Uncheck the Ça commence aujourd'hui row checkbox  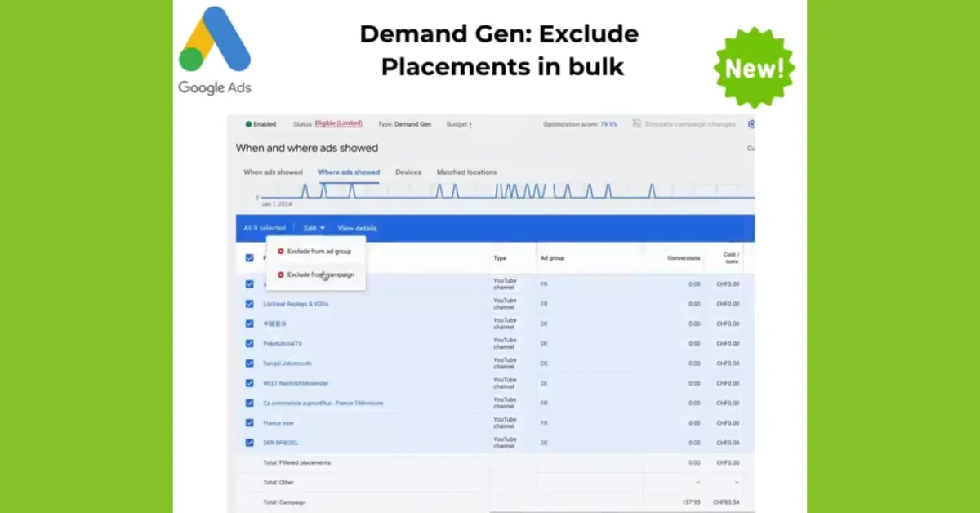[x=250, y=403]
